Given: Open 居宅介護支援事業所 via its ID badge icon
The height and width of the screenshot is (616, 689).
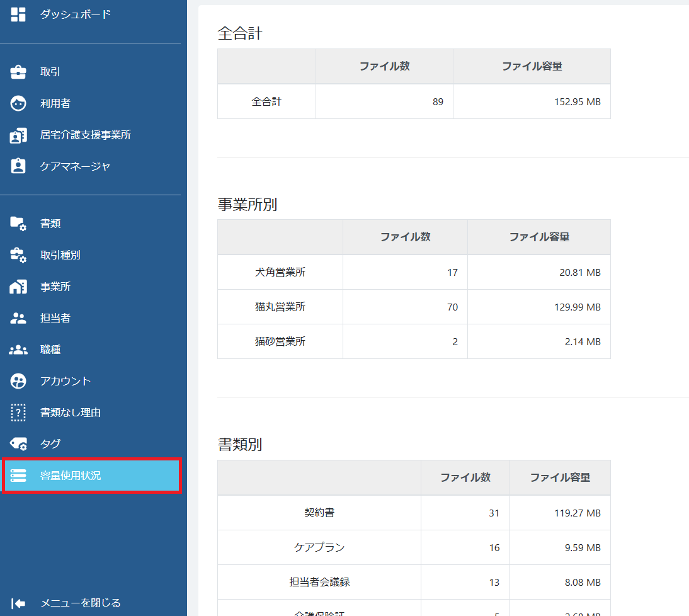Looking at the screenshot, I should pos(18,134).
